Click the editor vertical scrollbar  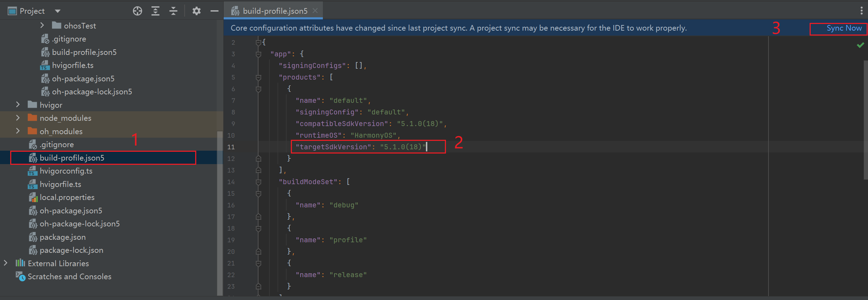click(865, 120)
